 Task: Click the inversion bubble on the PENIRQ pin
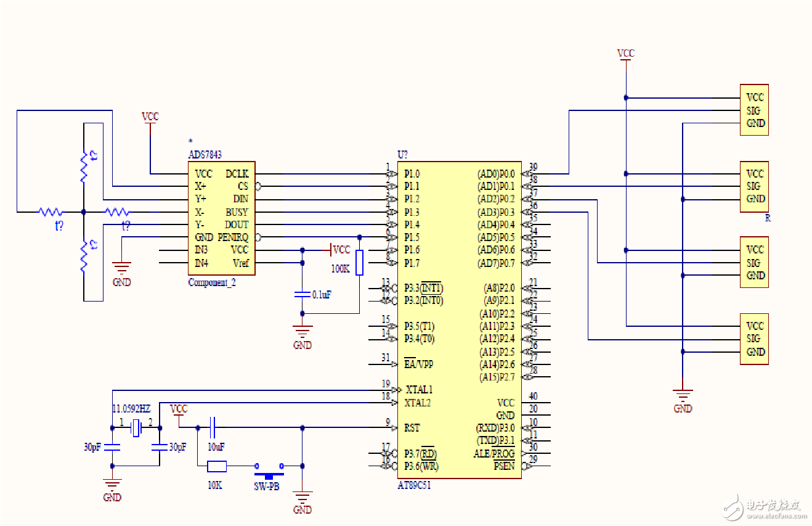pyautogui.click(x=258, y=237)
